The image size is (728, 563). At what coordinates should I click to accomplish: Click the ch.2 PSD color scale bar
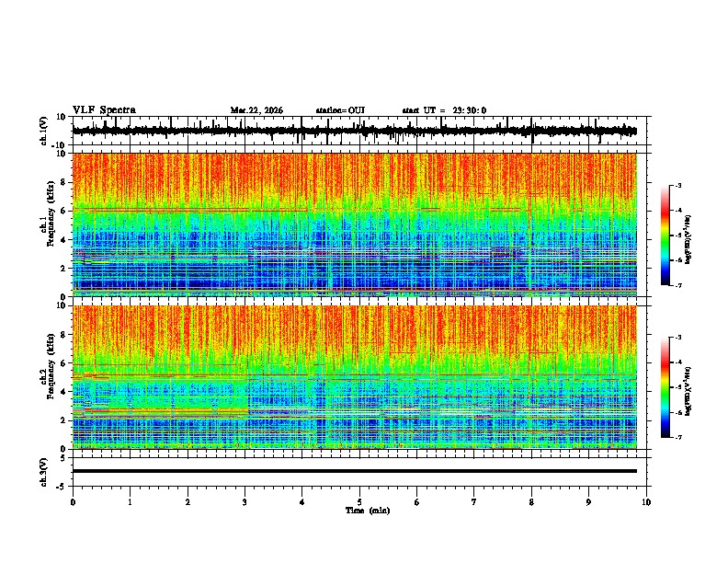tap(665, 387)
